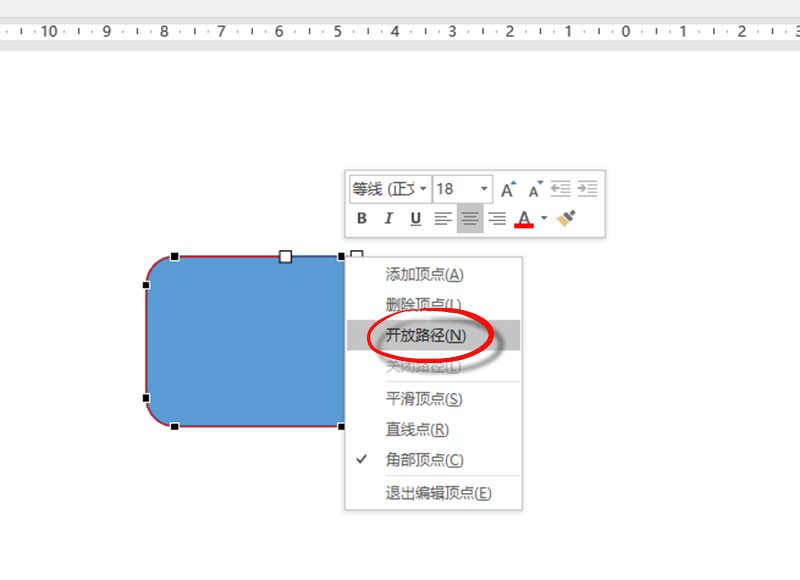Increase the indent level
800x580 pixels.
click(587, 189)
